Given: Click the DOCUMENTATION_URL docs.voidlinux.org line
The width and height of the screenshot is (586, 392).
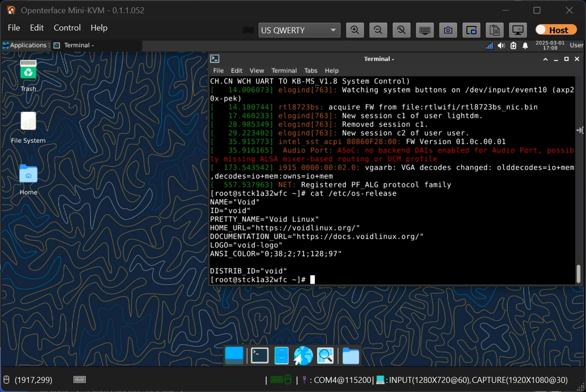Looking at the screenshot, I should (317, 237).
